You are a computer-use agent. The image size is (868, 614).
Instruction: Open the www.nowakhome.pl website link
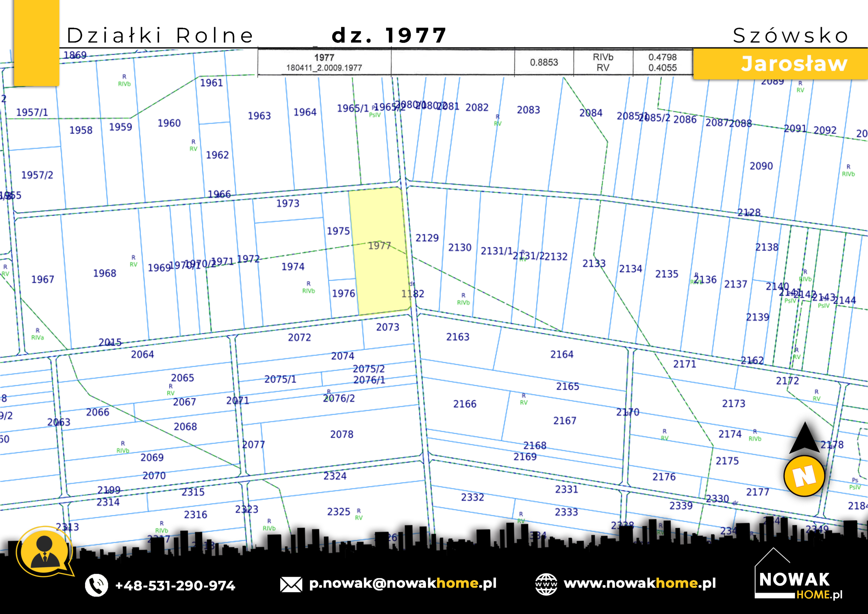pos(640,583)
